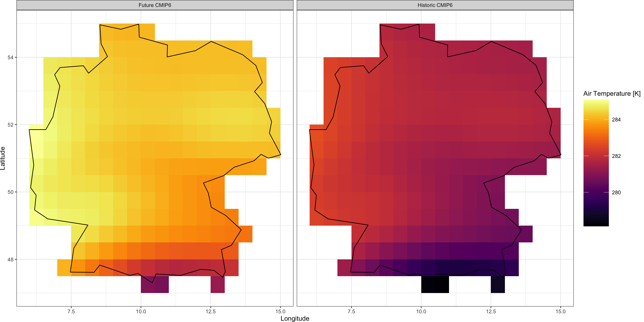644x322 pixels.
Task: Click the 284 label on the color legend
Action: click(616, 120)
